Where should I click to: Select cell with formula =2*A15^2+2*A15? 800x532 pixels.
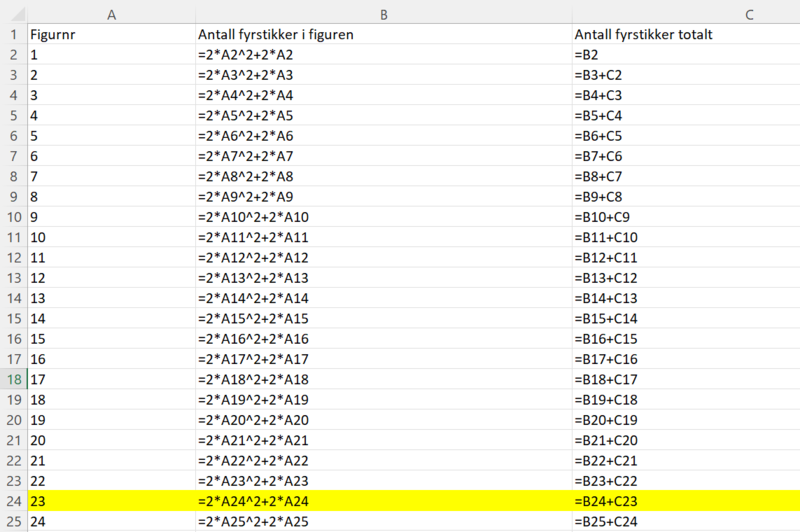pos(384,318)
